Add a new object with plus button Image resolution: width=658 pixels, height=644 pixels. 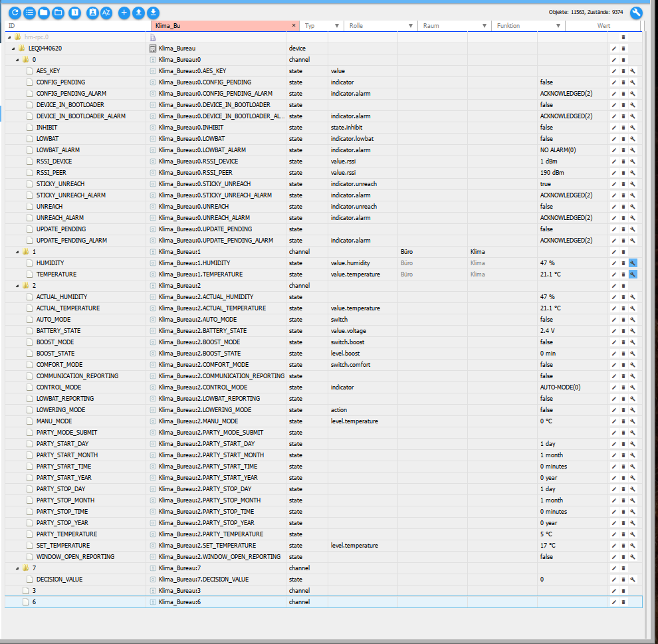pos(124,13)
